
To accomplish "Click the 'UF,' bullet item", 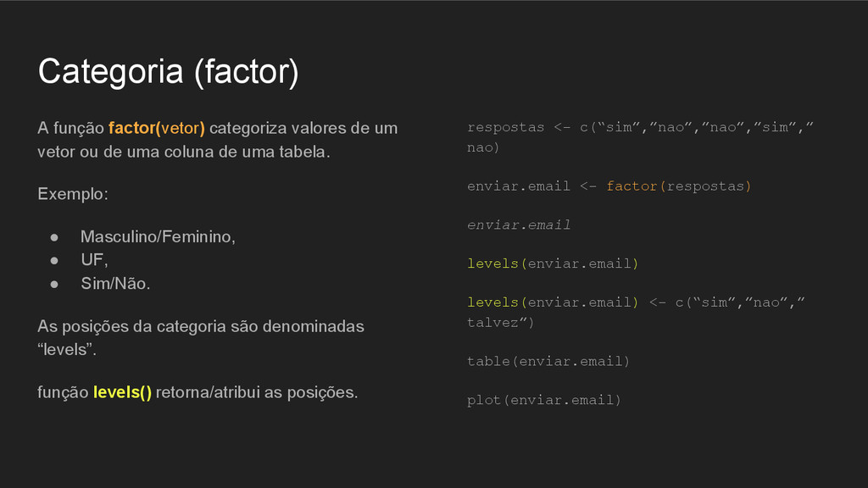I will point(94,259).
